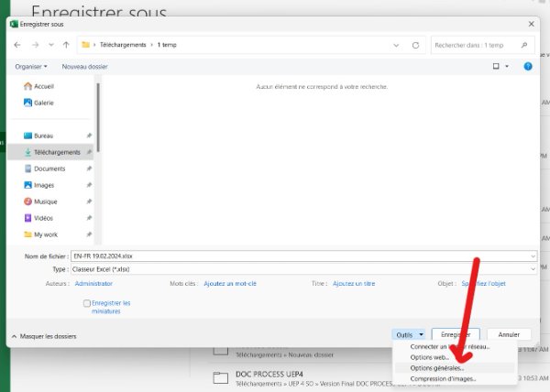
Task: Click the magnifier search icon
Action: click(x=524, y=45)
